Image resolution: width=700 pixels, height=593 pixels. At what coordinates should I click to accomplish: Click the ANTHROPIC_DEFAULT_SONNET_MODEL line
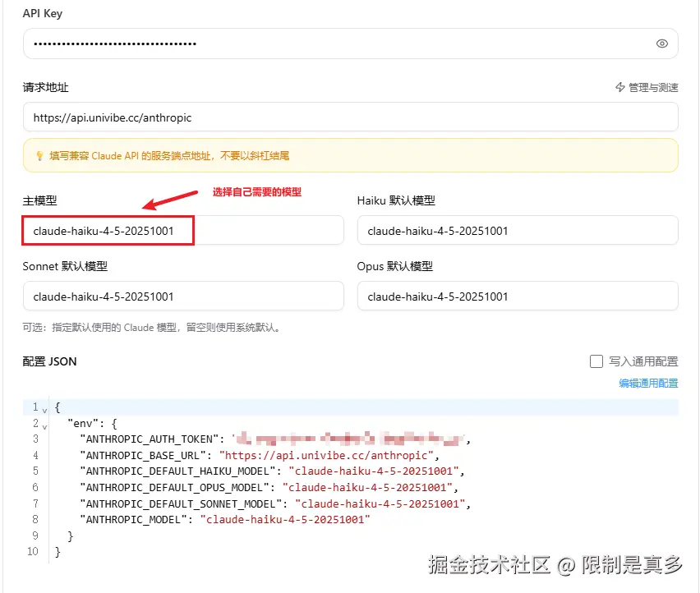[x=275, y=503]
